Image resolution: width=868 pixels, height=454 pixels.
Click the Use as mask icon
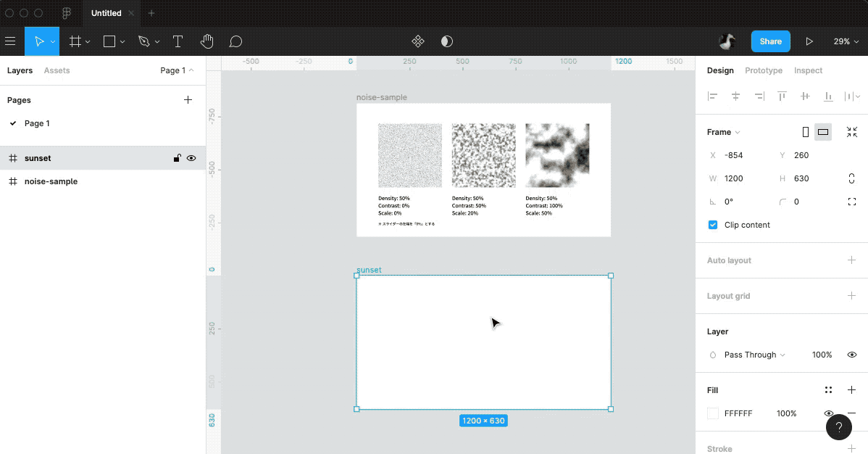tap(447, 41)
